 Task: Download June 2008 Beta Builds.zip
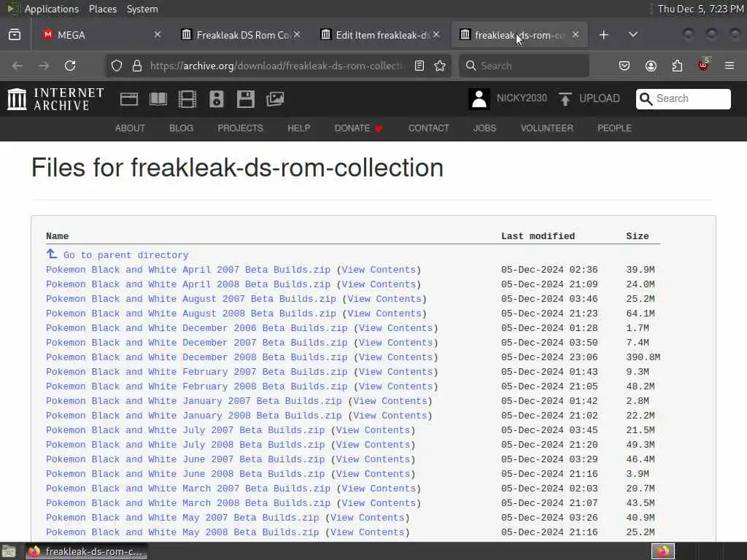click(185, 474)
